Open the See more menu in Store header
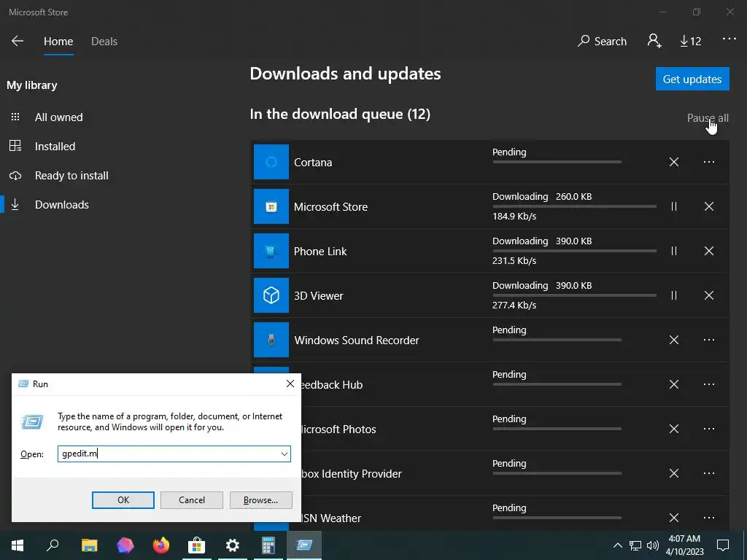The width and height of the screenshot is (747, 560). click(729, 39)
